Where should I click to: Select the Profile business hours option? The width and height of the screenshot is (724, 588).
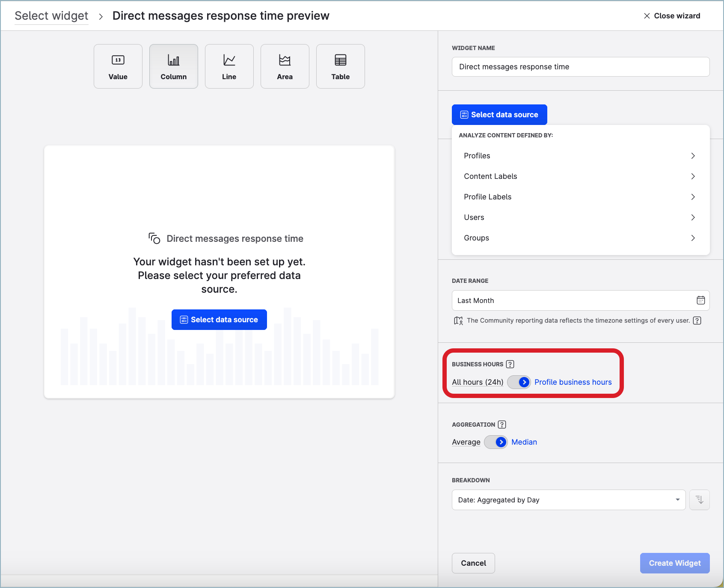coord(573,382)
